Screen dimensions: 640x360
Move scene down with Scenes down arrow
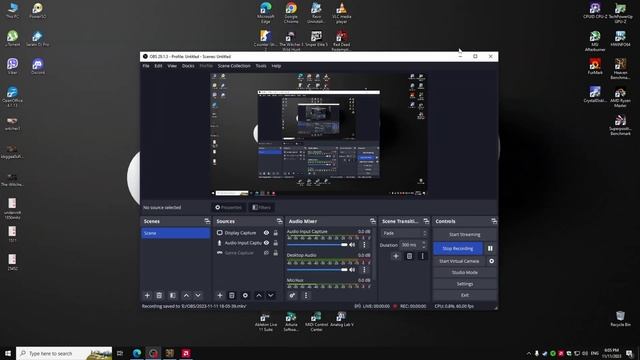198,295
